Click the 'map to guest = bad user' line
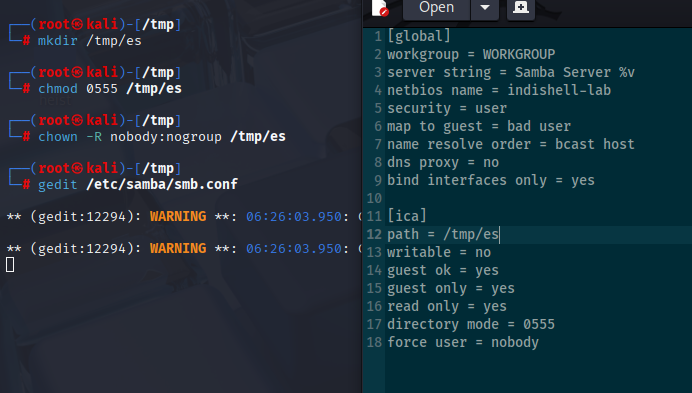692x393 pixels. coord(479,126)
